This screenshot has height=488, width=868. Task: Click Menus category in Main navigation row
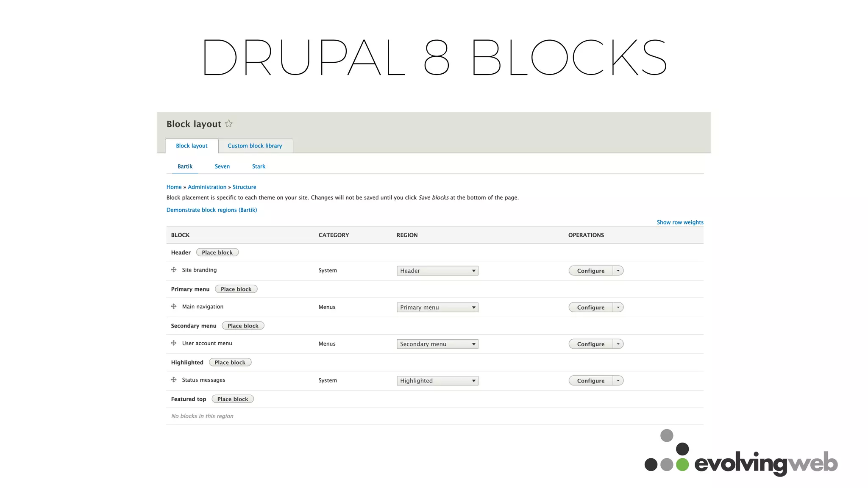(x=327, y=307)
